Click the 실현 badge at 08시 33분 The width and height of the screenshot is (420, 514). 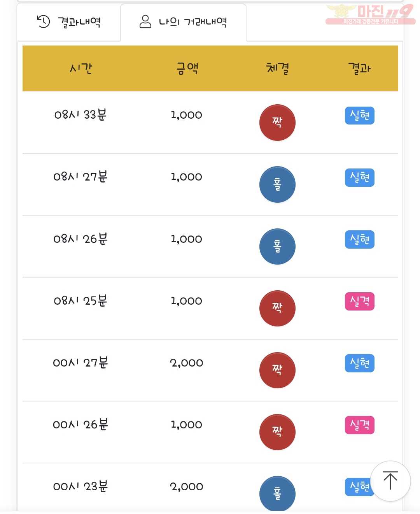pos(359,116)
